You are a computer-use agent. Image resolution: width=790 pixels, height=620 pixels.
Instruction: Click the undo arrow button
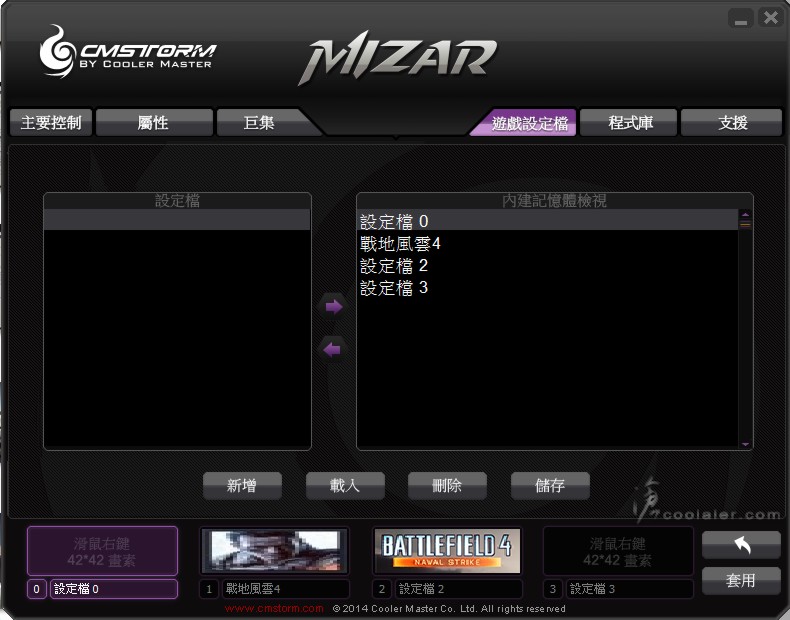(741, 544)
